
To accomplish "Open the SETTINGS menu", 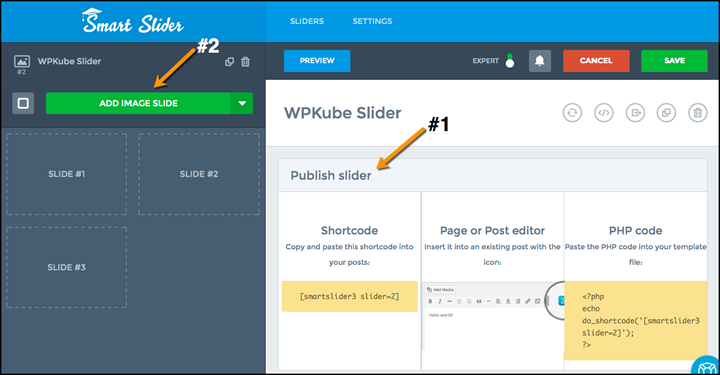I will 372,21.
